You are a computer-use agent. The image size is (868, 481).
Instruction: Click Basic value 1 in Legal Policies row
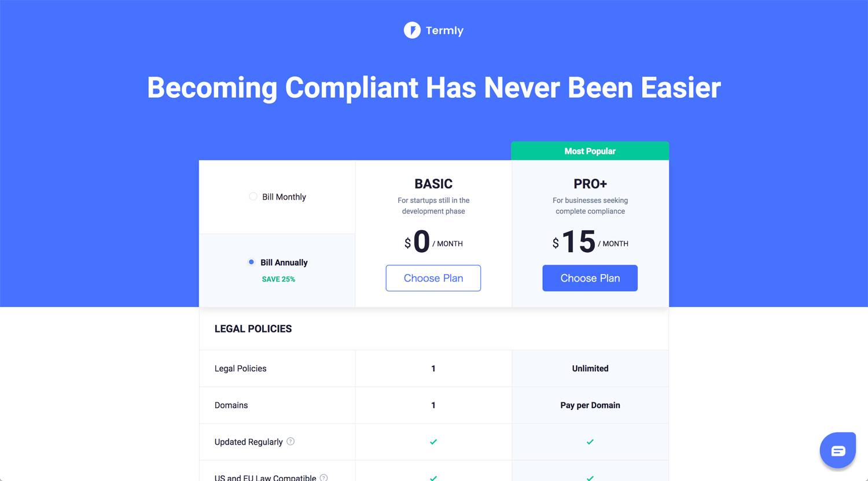click(x=433, y=368)
